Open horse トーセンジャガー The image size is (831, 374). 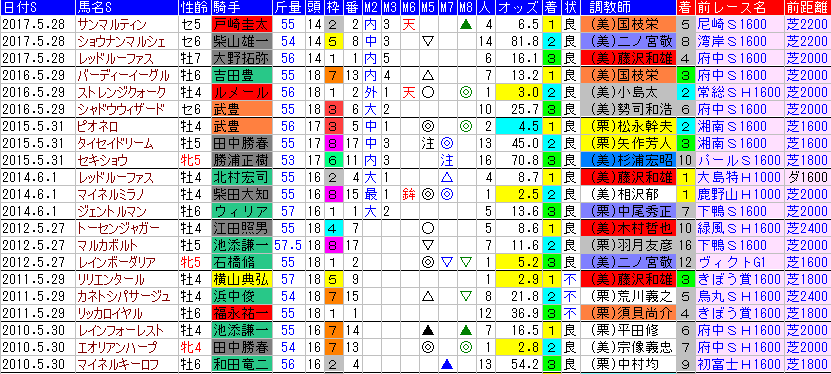tap(118, 228)
